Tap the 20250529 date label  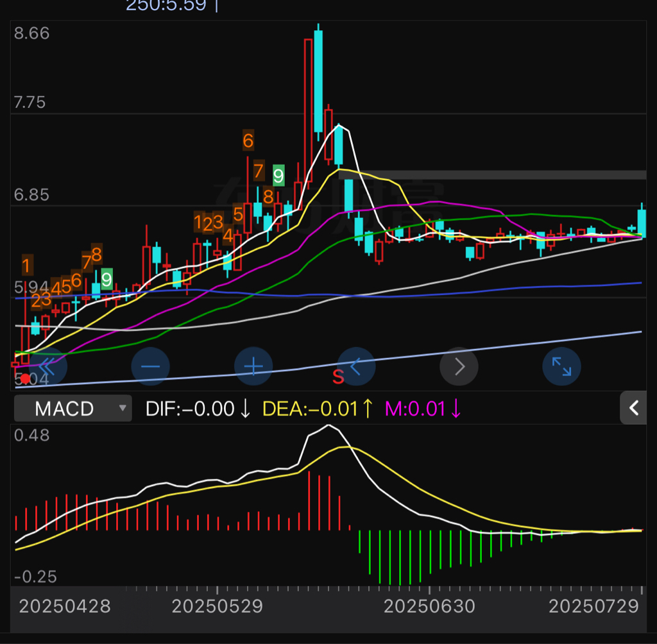[x=218, y=606]
